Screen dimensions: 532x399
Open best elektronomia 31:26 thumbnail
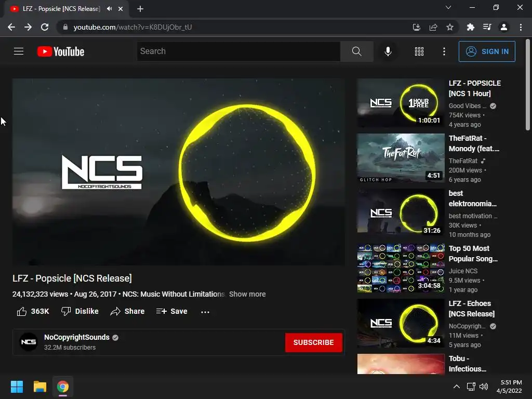coord(401,212)
